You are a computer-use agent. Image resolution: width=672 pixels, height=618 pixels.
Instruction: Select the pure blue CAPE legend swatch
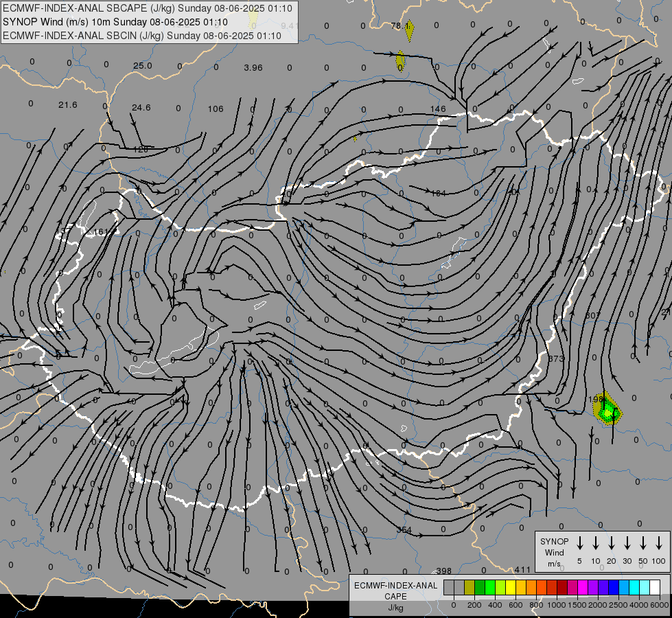[614, 587]
